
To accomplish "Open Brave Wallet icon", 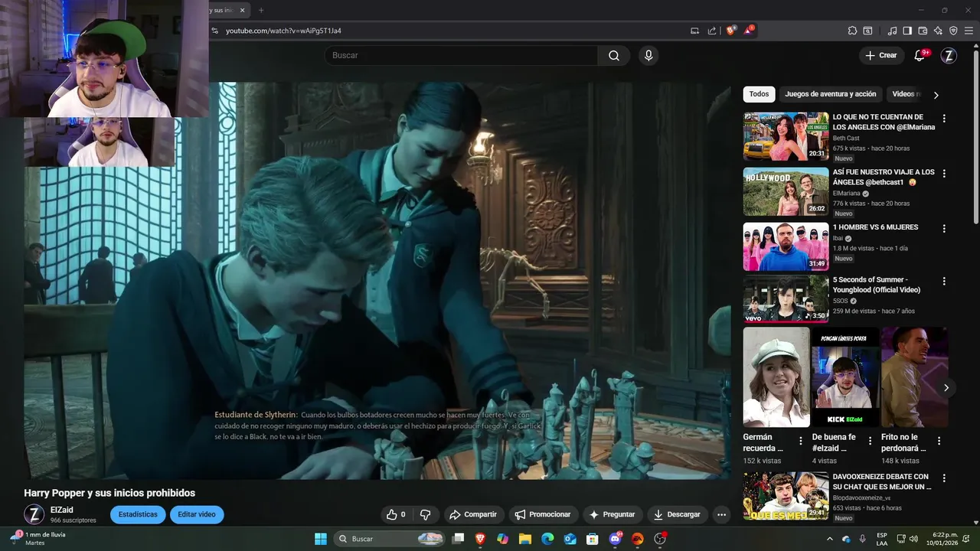I will [x=923, y=31].
